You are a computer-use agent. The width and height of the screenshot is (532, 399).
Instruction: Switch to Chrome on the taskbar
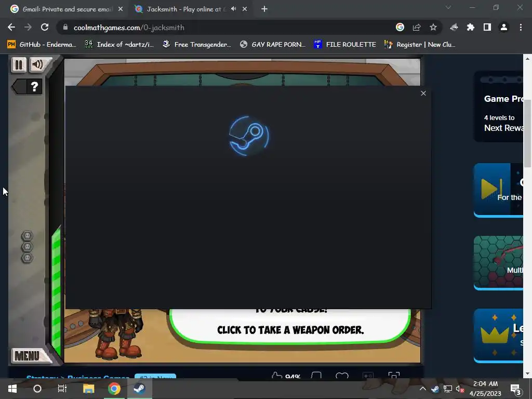114,389
